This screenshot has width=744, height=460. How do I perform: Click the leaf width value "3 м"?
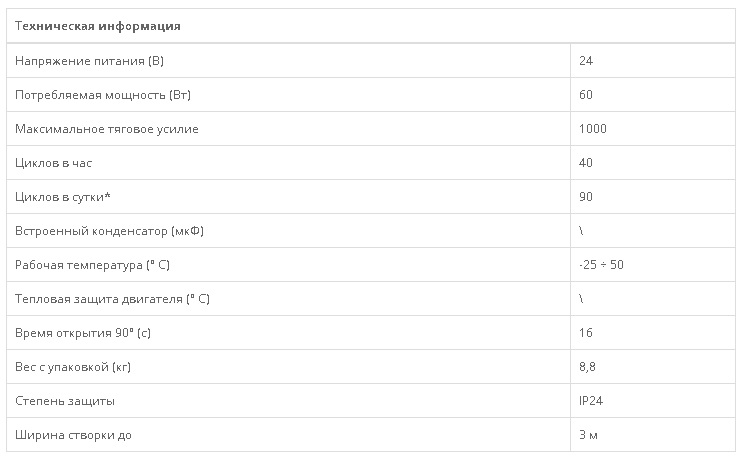click(x=588, y=435)
